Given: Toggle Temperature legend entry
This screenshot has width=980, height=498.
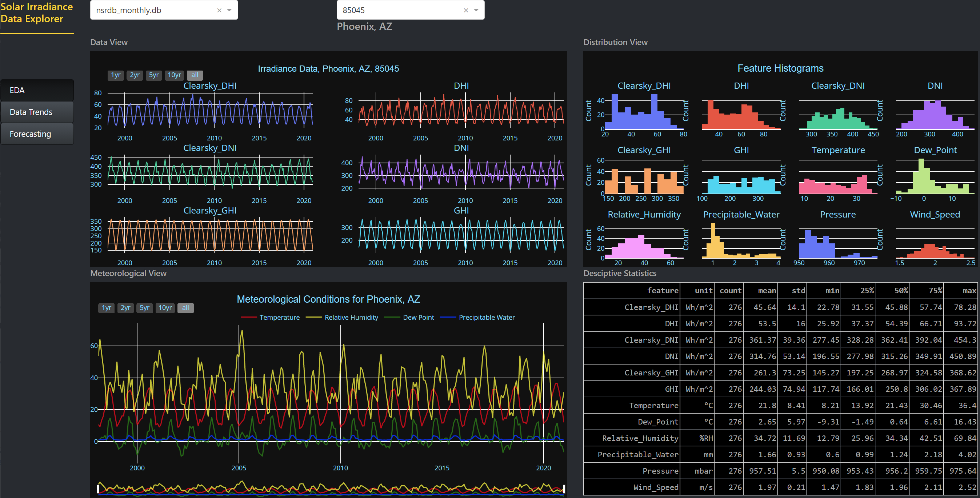Looking at the screenshot, I should [271, 317].
